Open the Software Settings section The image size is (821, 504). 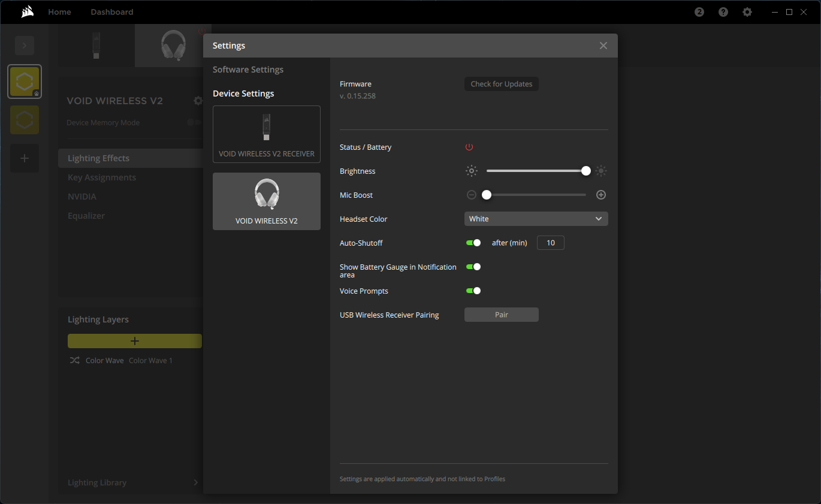click(x=248, y=70)
